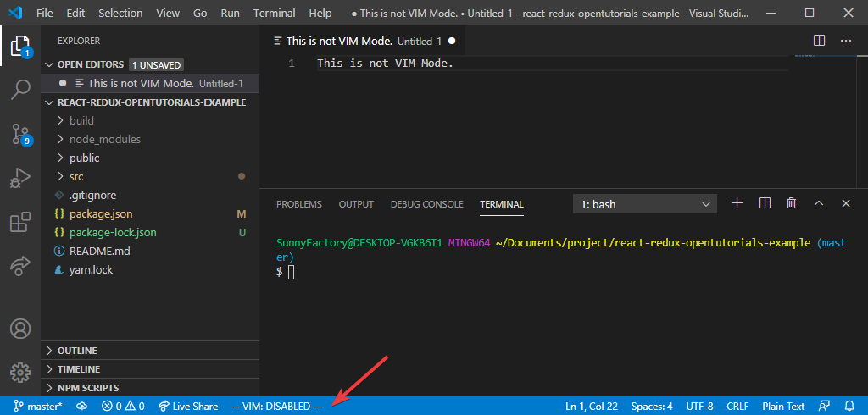868x415 pixels.
Task: Switch to the DEBUG CONSOLE tab
Action: [x=427, y=204]
